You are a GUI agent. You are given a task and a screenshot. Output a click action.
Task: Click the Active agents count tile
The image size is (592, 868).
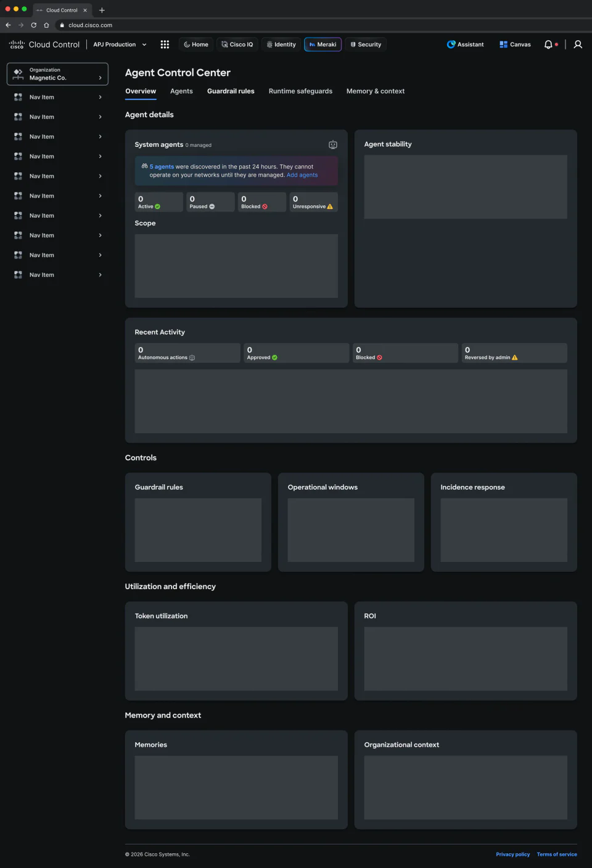159,202
